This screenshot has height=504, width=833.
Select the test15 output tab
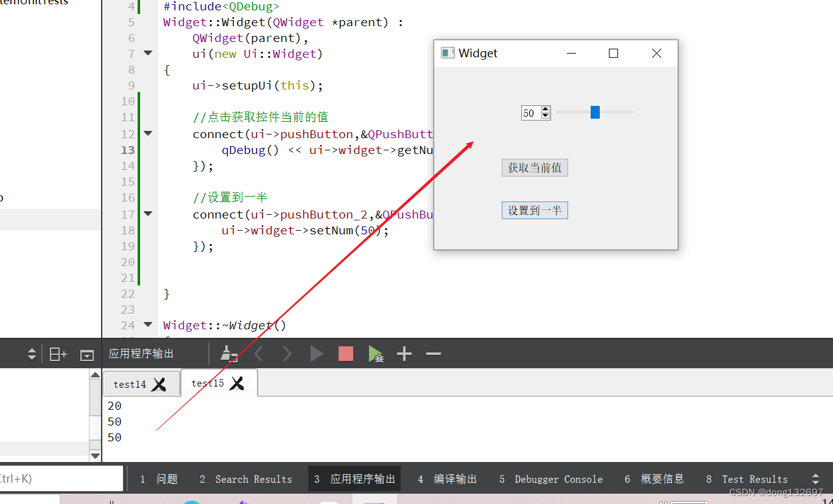tap(208, 383)
